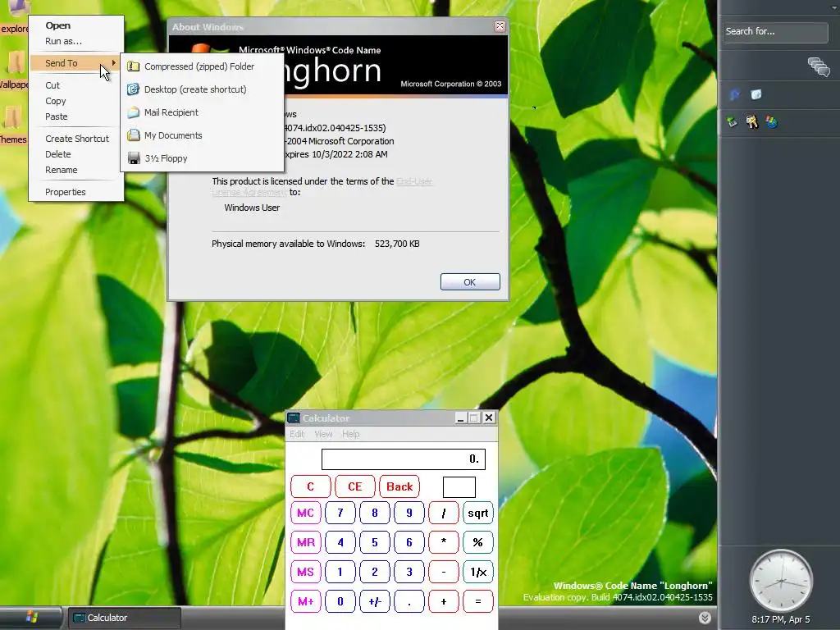Click the digit 9 on the calculator
Screen dimensions: 840x630
pos(409,513)
